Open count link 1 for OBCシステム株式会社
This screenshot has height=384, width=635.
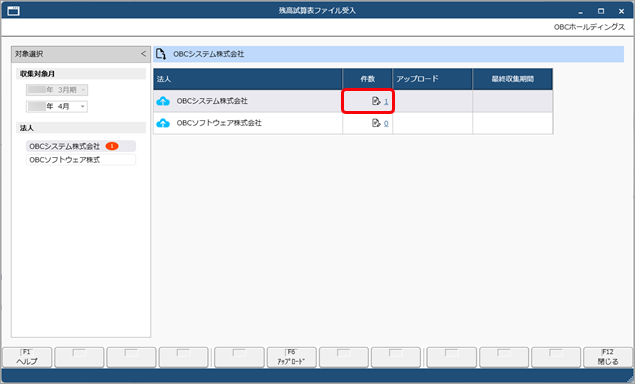pyautogui.click(x=386, y=102)
